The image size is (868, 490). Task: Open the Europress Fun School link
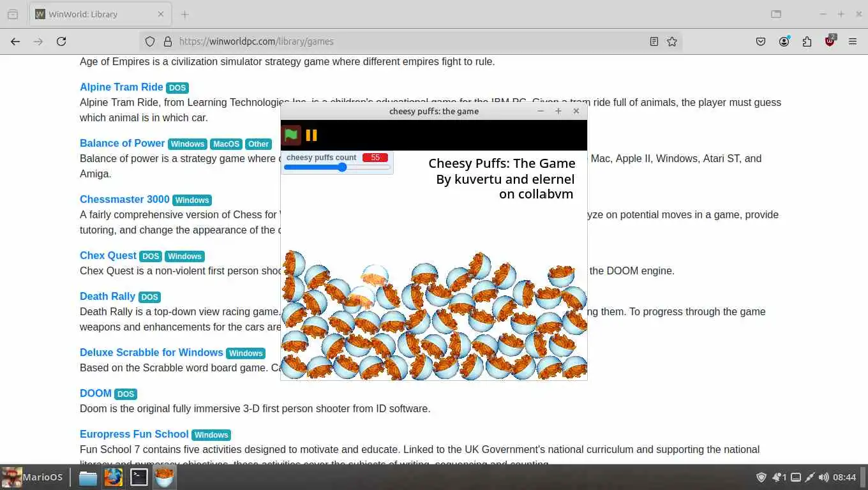coord(134,434)
